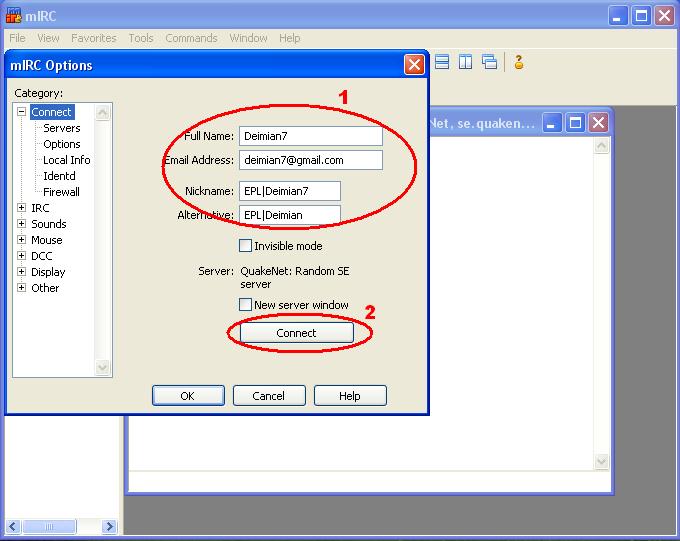Expand the Display category

pos(21,272)
